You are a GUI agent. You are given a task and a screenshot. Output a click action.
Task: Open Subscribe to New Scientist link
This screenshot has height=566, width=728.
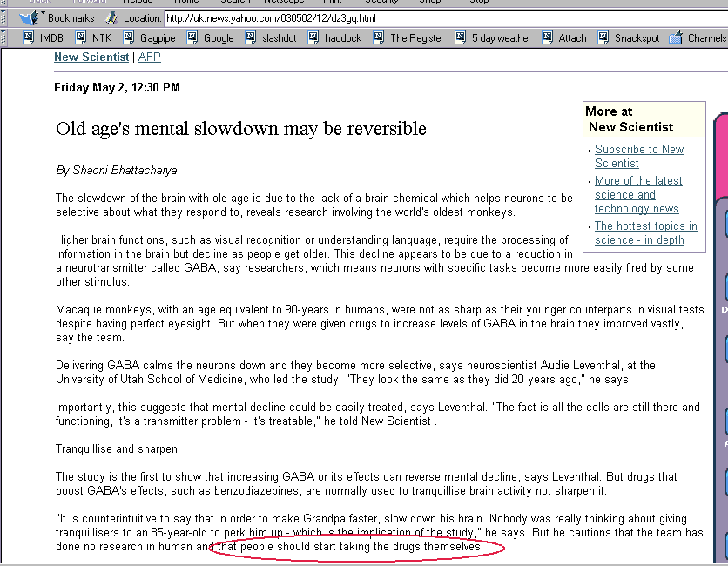pyautogui.click(x=639, y=156)
